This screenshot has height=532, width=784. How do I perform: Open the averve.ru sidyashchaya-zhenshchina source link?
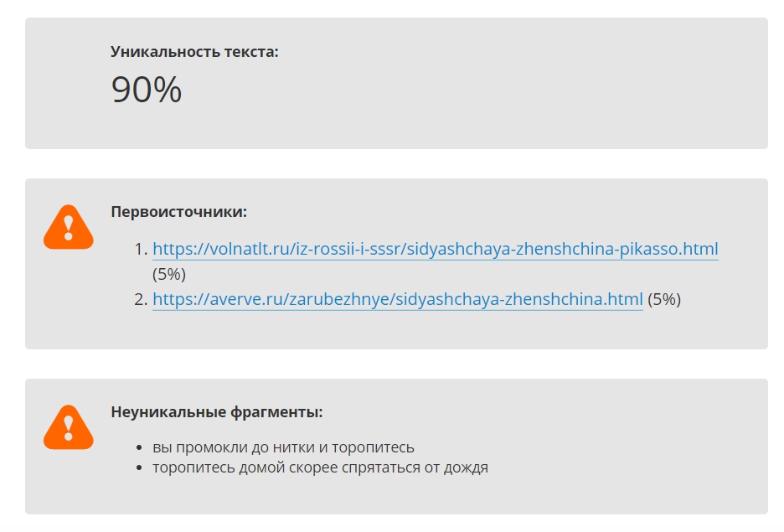pos(398,299)
